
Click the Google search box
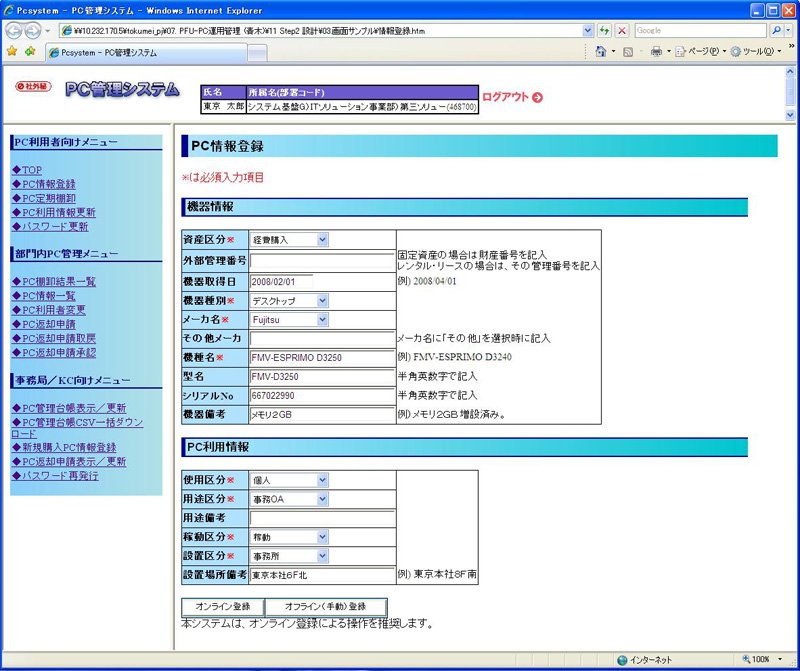click(x=701, y=31)
